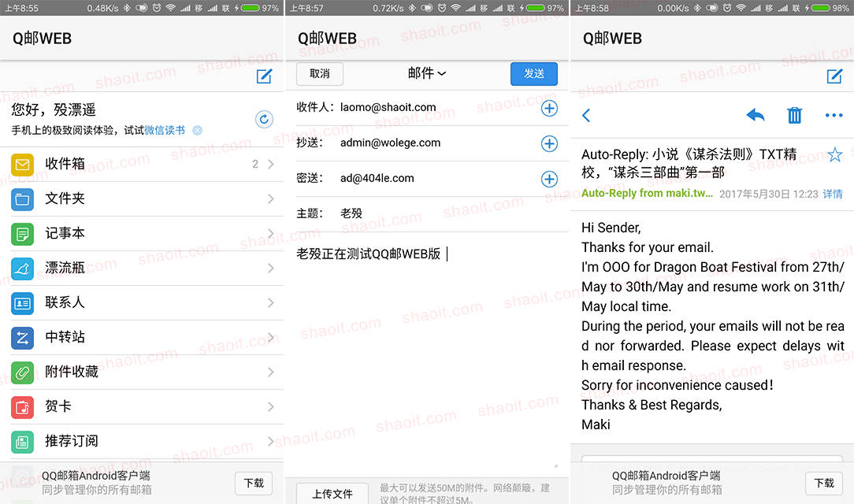This screenshot has width=854, height=504.
Task: Tap the 取消 cancel button
Action: pyautogui.click(x=320, y=73)
